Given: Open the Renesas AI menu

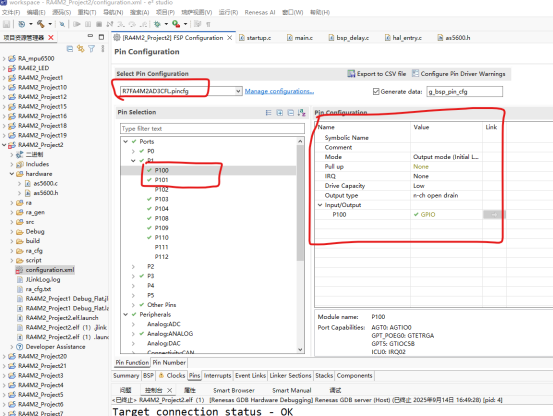Looking at the screenshot, I should 260,12.
